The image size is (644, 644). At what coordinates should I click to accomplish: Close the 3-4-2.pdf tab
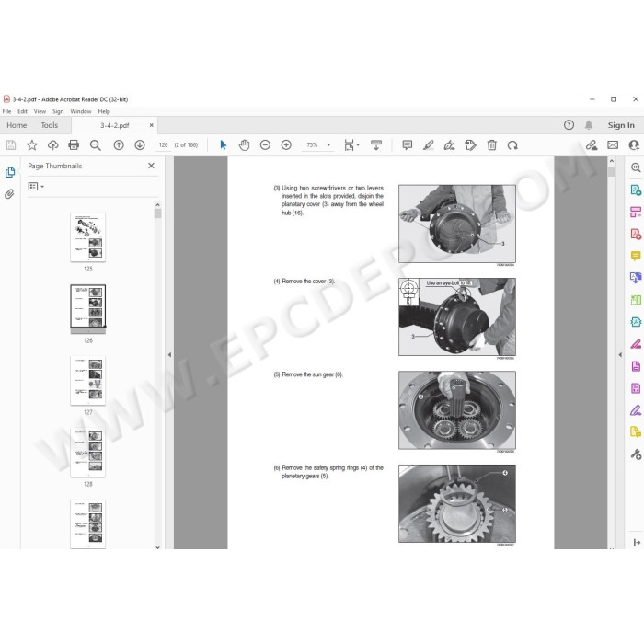click(x=151, y=125)
